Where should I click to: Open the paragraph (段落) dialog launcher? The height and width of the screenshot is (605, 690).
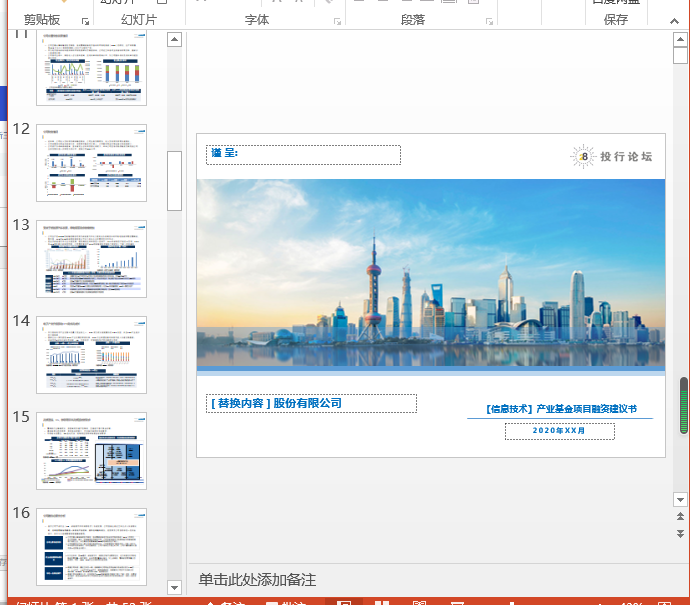(x=489, y=21)
